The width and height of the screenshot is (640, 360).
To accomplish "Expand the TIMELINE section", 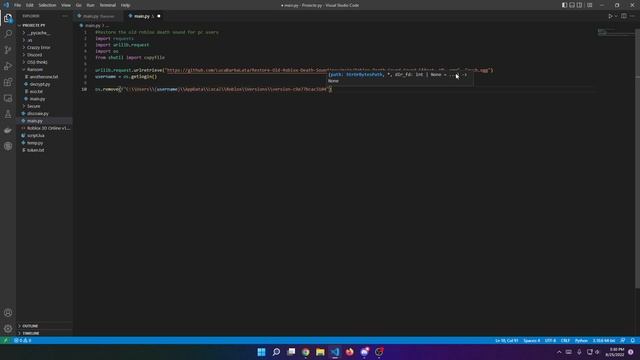I will pyautogui.click(x=44, y=333).
